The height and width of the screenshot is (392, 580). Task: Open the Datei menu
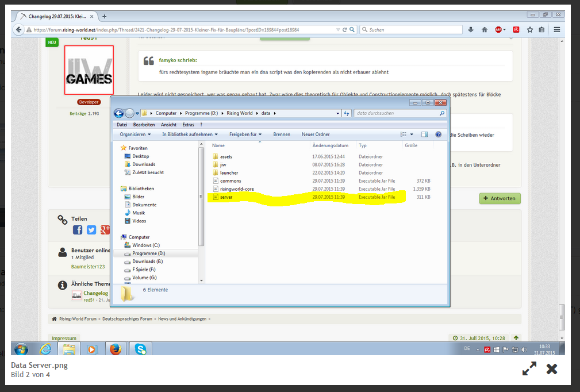point(122,125)
